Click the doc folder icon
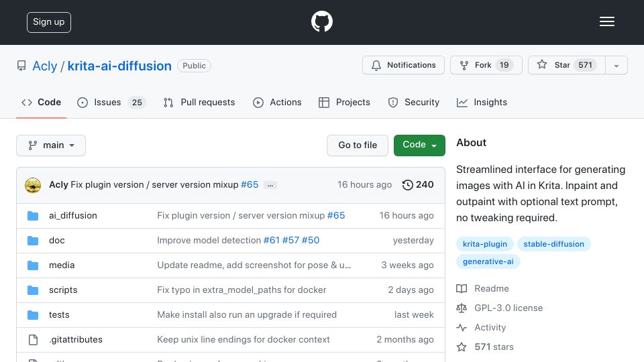 click(x=33, y=241)
